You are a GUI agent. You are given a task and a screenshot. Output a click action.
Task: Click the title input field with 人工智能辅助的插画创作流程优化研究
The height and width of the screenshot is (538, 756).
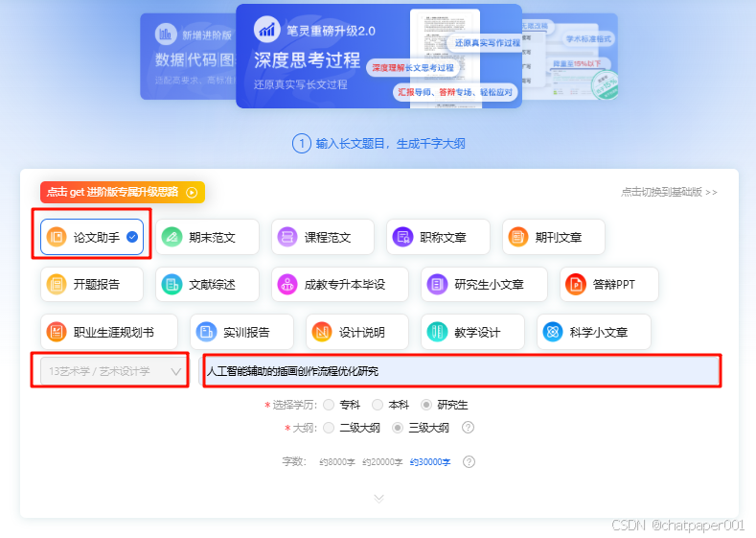(462, 371)
